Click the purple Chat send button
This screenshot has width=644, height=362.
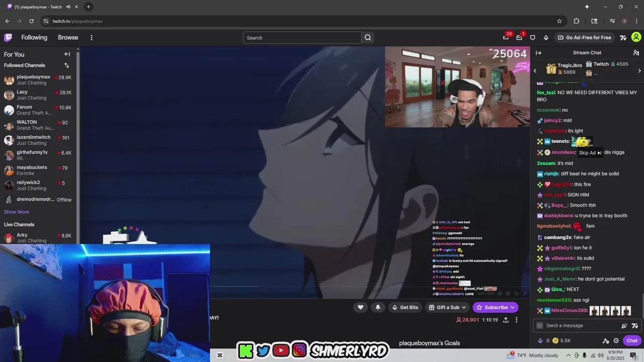coord(632,340)
